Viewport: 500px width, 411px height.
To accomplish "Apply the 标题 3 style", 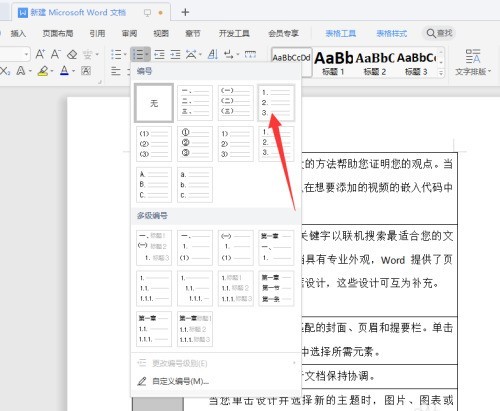I will tap(416, 63).
